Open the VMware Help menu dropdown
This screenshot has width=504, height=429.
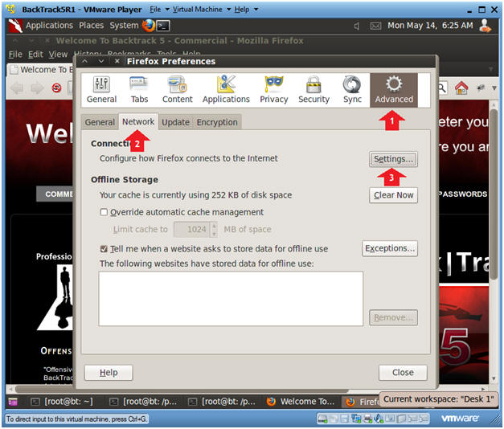[x=246, y=10]
